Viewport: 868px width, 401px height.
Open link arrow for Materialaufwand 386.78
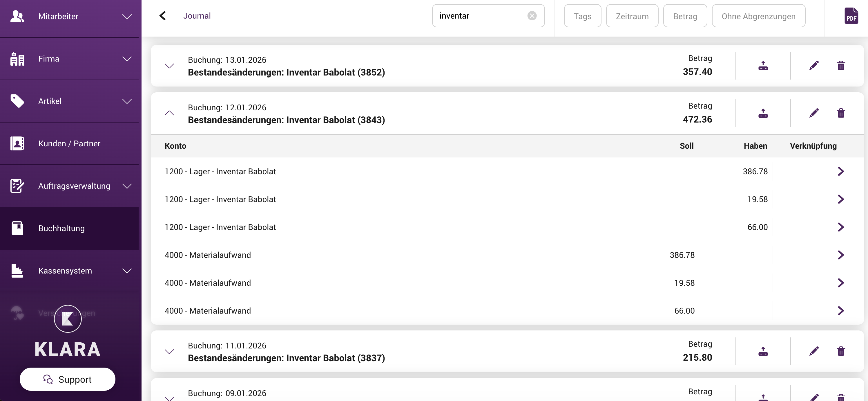[x=841, y=255]
